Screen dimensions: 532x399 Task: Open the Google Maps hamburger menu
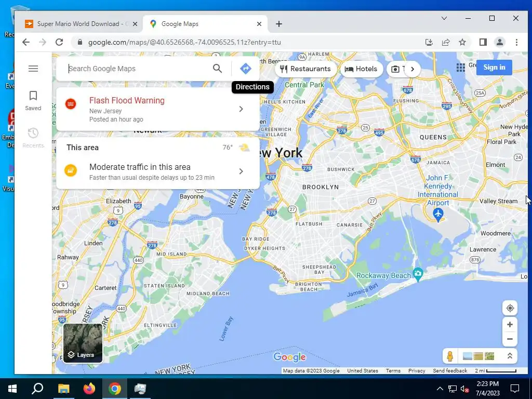33,69
